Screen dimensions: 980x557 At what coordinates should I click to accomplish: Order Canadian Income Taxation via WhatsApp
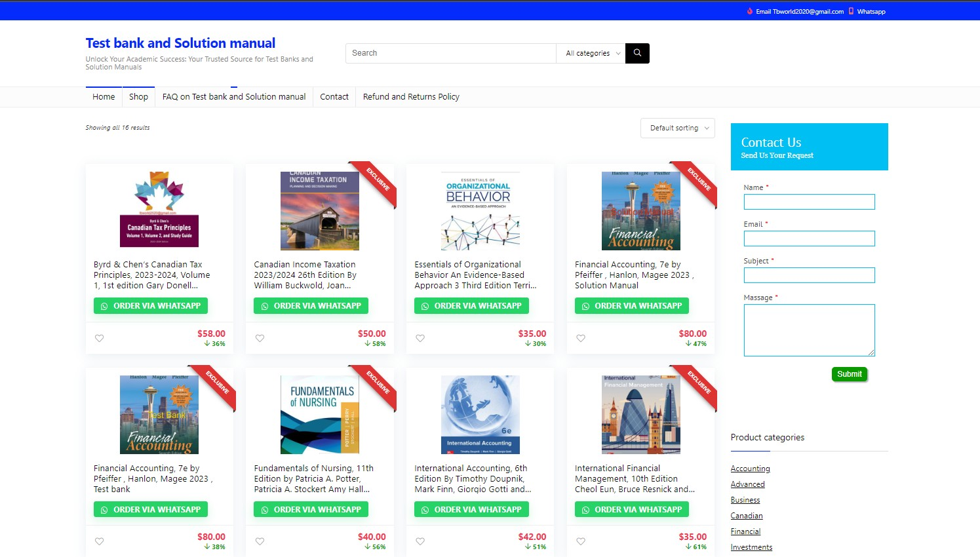click(x=311, y=306)
